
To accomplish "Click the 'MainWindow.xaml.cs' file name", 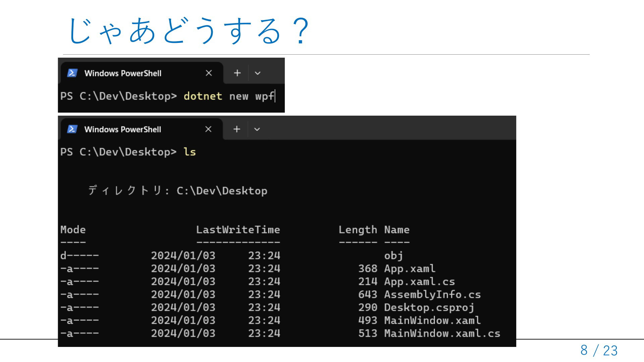I will tap(442, 334).
